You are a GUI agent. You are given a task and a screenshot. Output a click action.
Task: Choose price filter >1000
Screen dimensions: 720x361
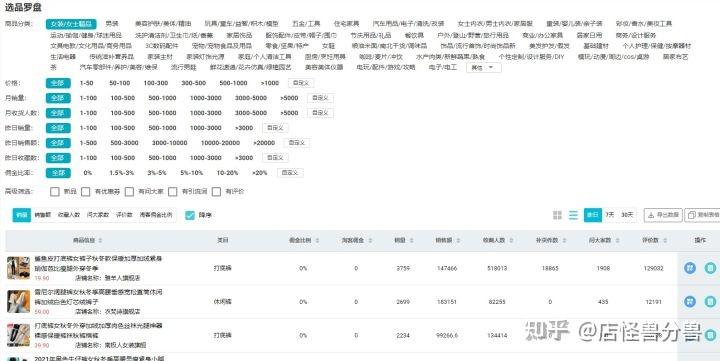[x=270, y=83]
